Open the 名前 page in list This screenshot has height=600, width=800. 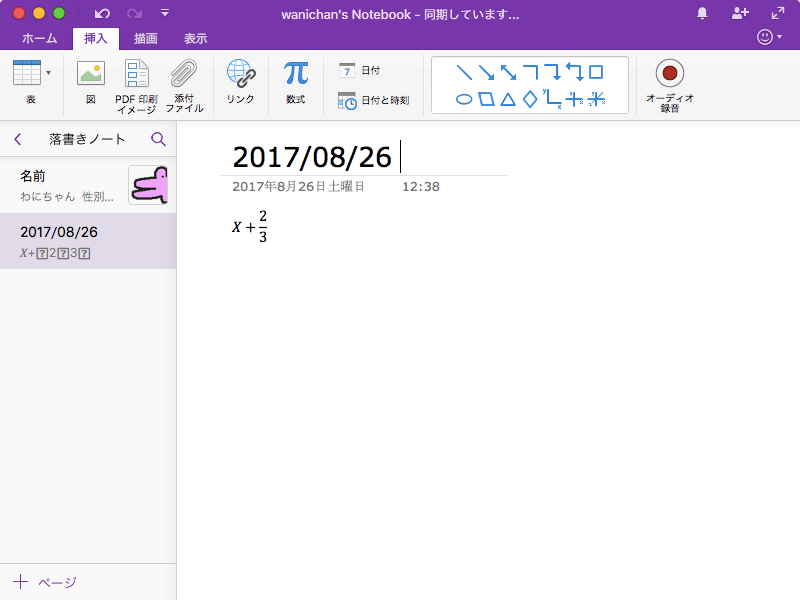pyautogui.click(x=88, y=186)
